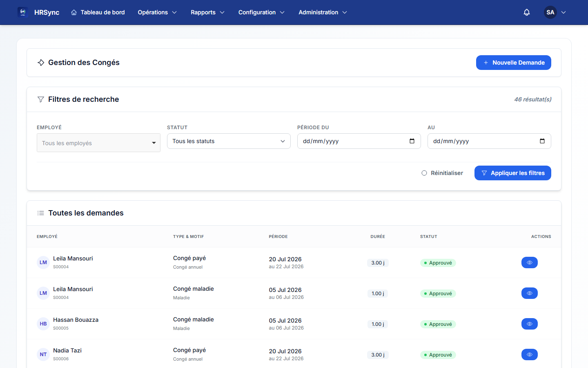Click Approuvé in Leila Mansouri's Congé maladie row

click(438, 294)
